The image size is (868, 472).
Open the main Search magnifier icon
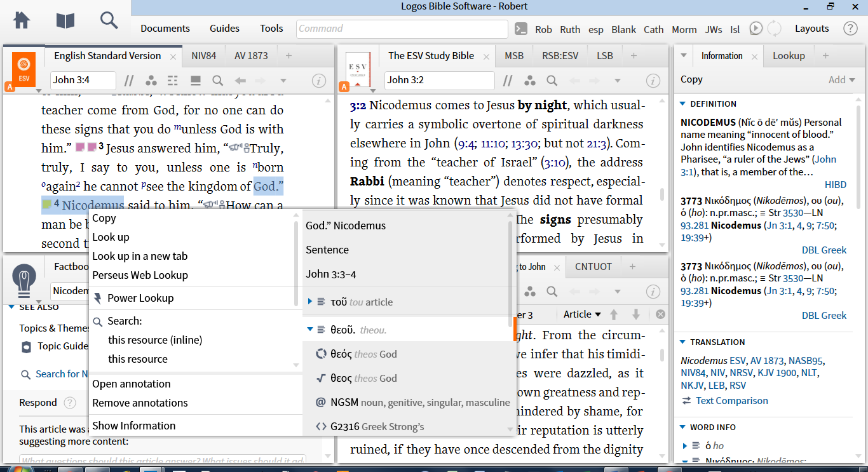[109, 20]
